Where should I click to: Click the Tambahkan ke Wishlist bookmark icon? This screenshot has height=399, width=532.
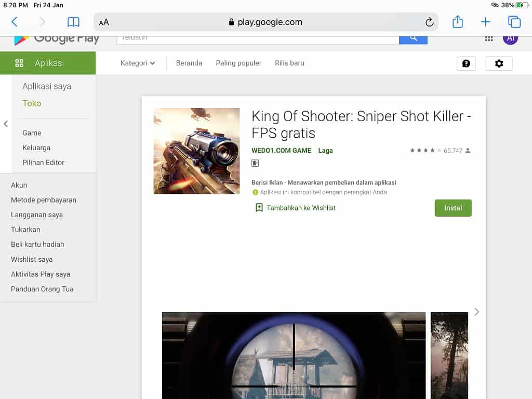coord(259,208)
